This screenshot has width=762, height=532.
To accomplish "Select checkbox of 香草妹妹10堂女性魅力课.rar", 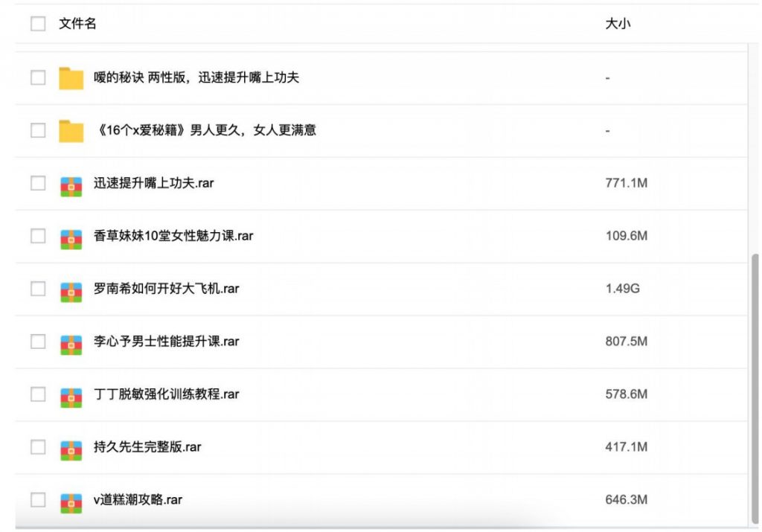I will click(38, 236).
